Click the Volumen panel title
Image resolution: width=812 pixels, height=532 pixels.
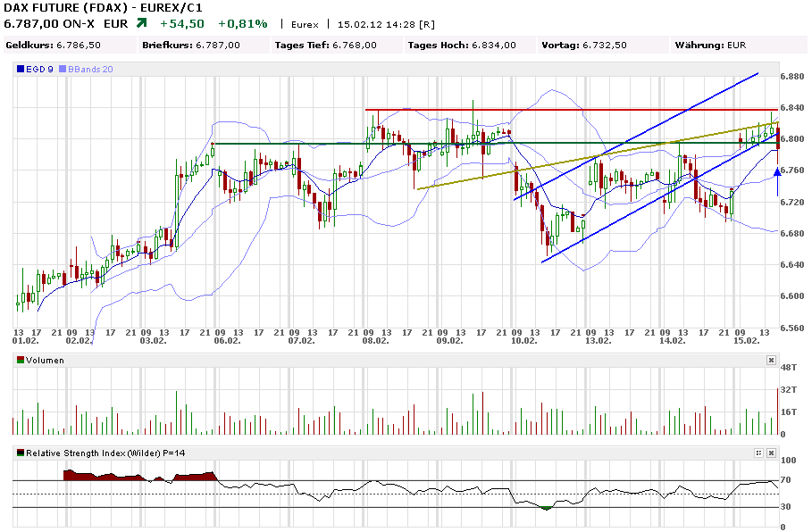tap(45, 361)
